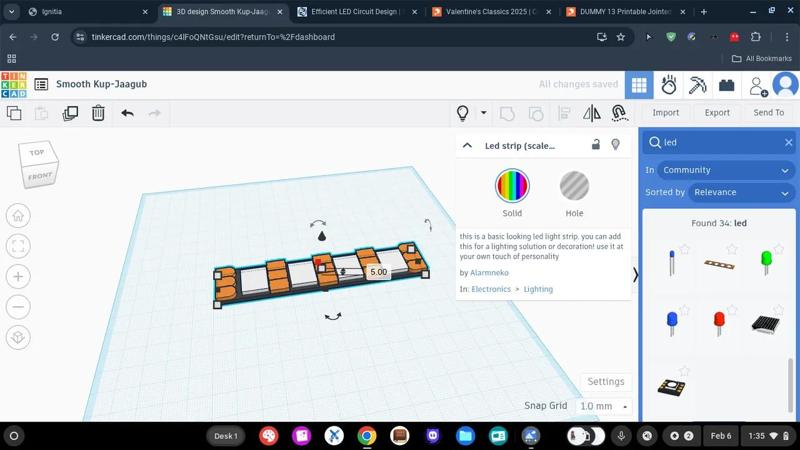Open Blocks mode with the pickaxe icon

[x=697, y=85]
